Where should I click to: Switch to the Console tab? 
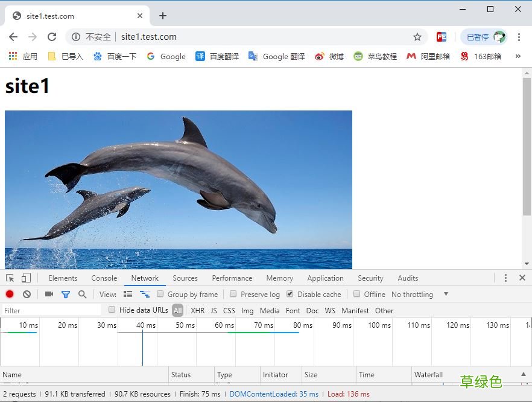point(104,278)
